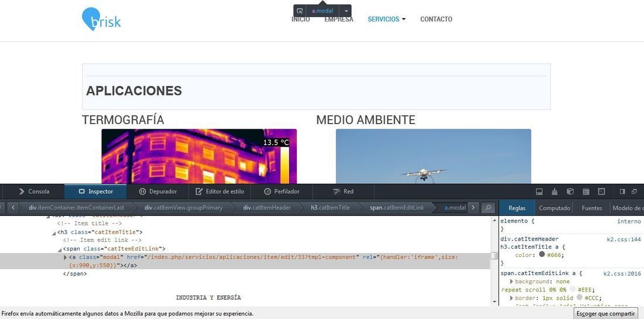Expand the a class modal node

tap(66, 258)
